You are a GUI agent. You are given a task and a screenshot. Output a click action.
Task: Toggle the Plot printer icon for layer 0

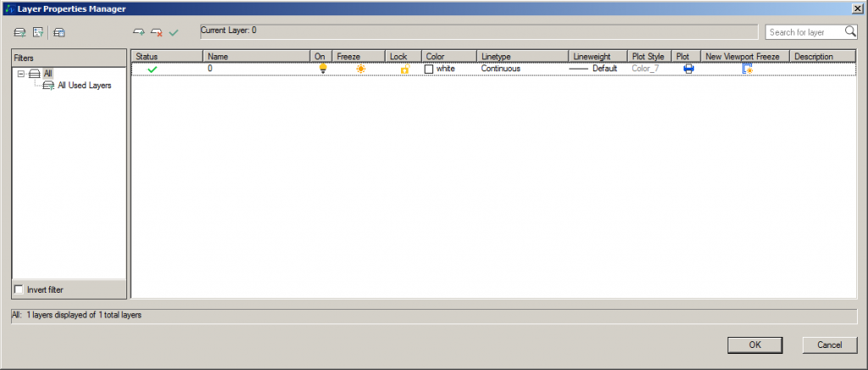pos(688,70)
